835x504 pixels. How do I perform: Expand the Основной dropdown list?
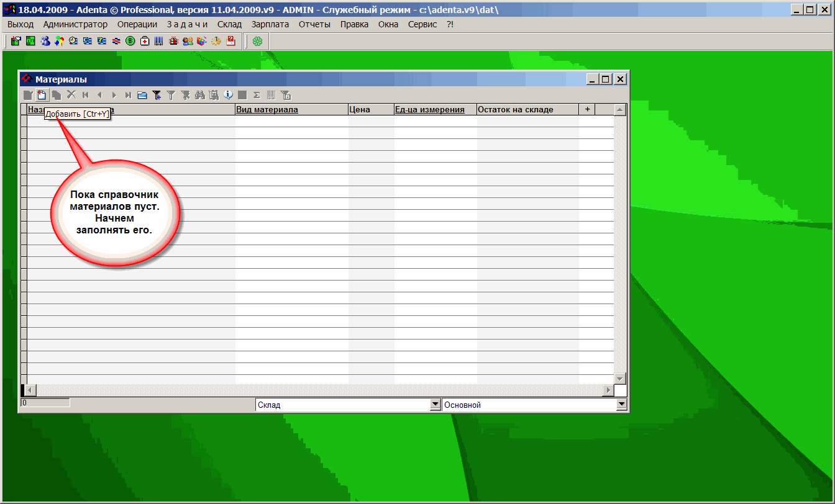point(621,405)
